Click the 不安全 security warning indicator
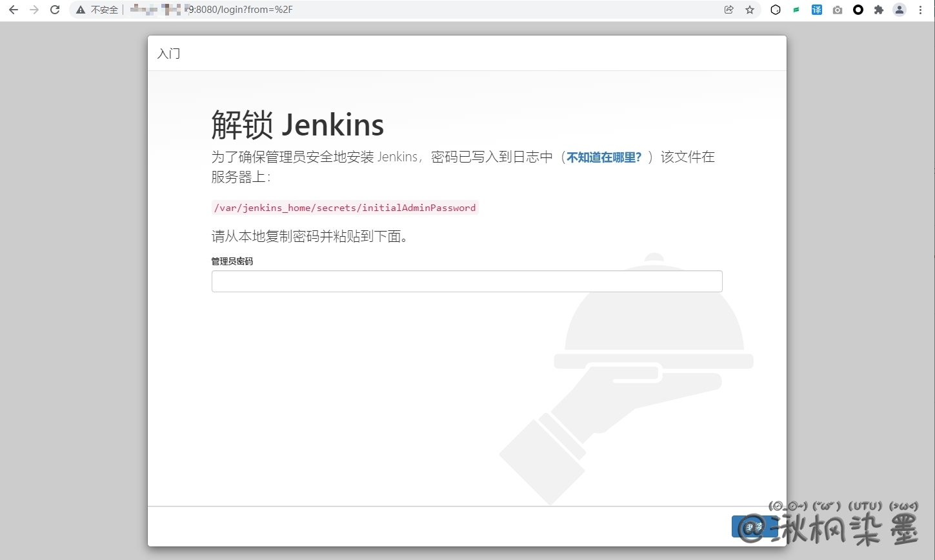935x560 pixels. (x=97, y=10)
